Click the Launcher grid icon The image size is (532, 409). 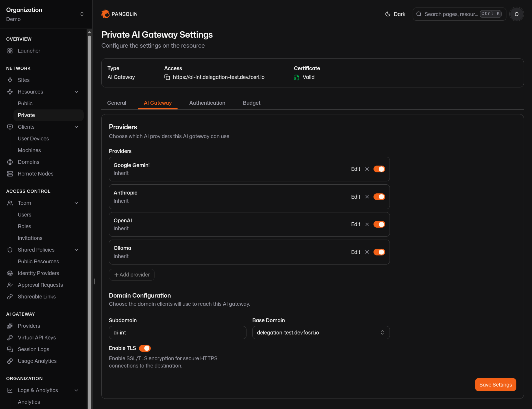click(x=10, y=51)
